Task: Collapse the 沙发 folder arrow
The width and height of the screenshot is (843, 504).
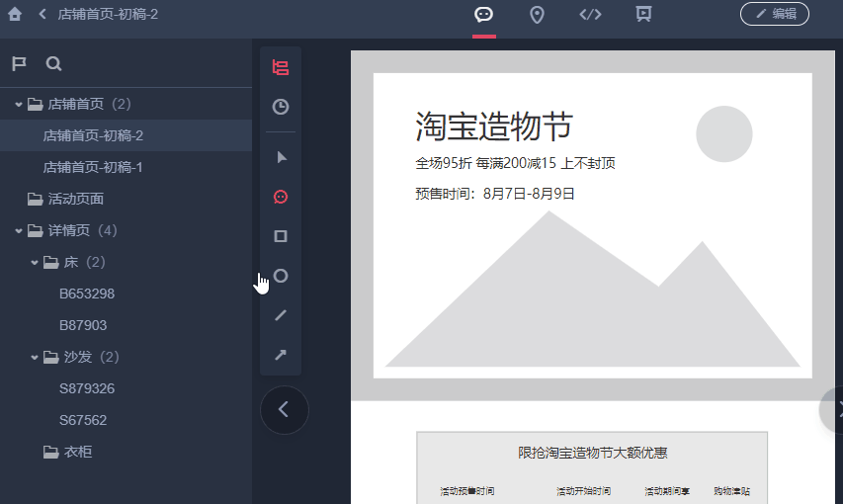Action: pyautogui.click(x=35, y=357)
